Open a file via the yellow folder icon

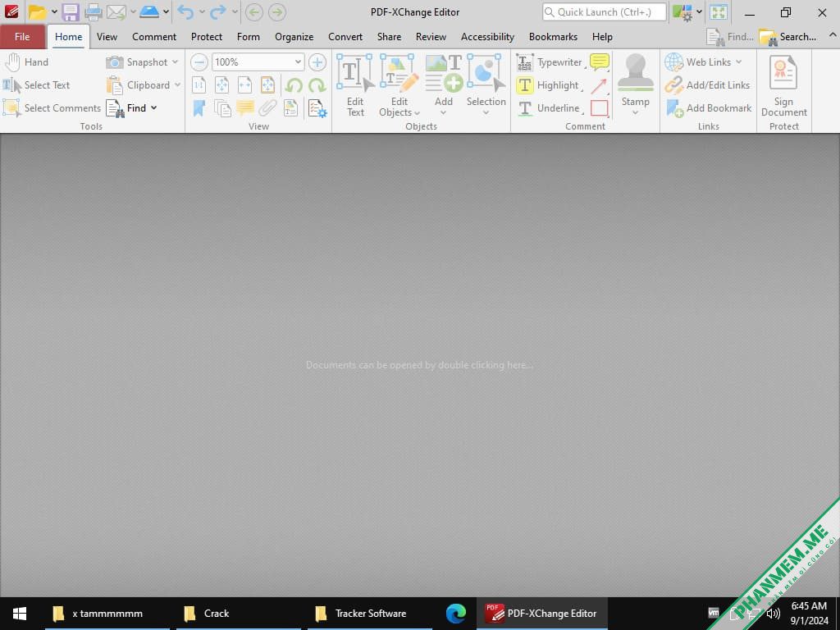[36, 11]
